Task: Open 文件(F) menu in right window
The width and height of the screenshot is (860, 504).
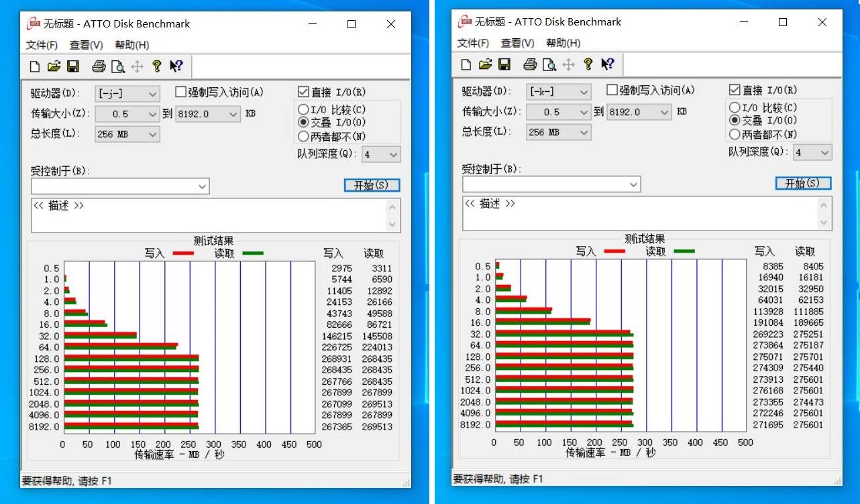Action: point(473,43)
